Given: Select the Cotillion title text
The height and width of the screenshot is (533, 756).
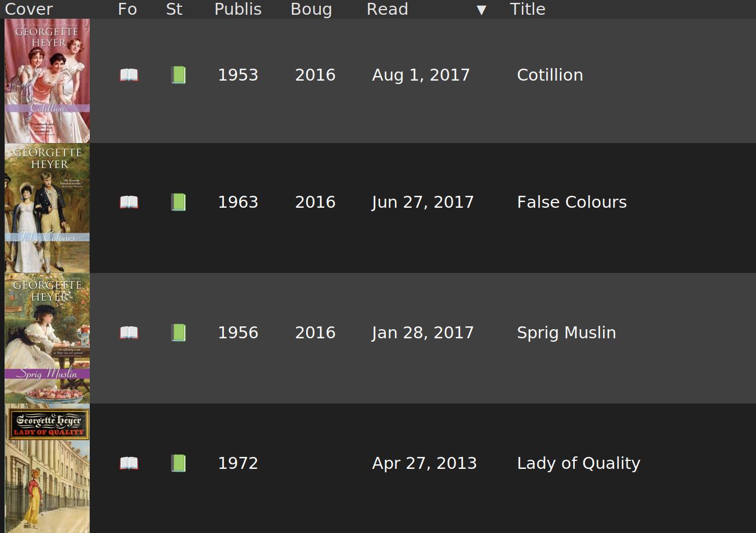Looking at the screenshot, I should (550, 75).
